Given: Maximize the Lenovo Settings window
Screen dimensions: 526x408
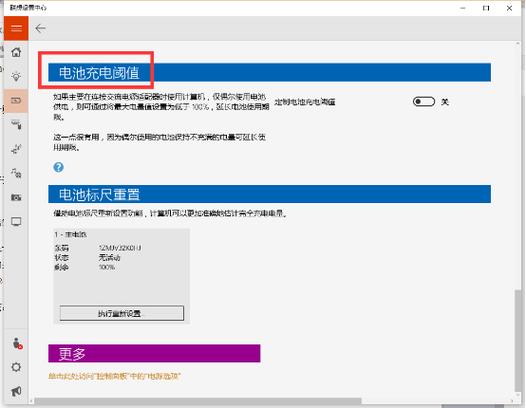Looking at the screenshot, I should point(486,8).
